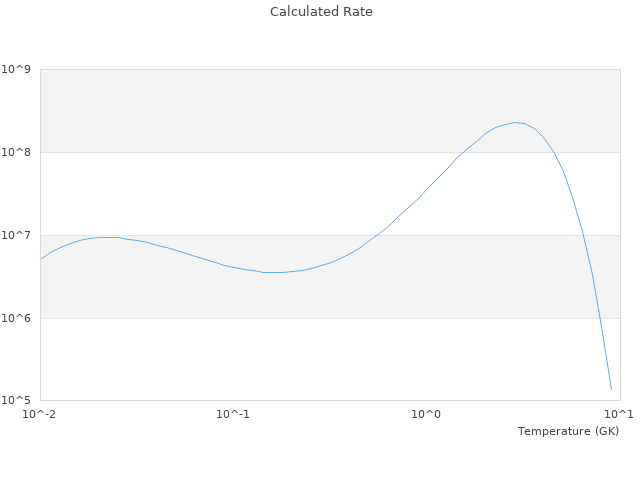The height and width of the screenshot is (480, 640).
Task: Click the curve's right end near 10^5
Action: [611, 389]
